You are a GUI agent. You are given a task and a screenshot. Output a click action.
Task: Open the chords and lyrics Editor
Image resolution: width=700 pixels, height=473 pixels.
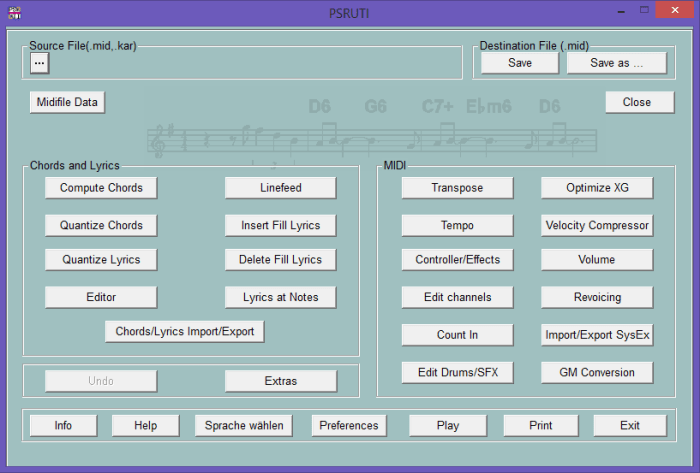101,297
